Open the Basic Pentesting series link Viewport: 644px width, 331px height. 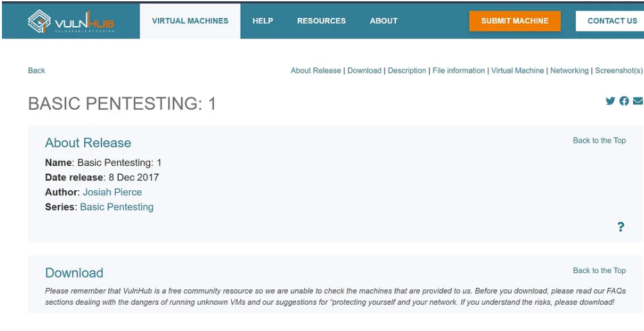click(x=117, y=207)
